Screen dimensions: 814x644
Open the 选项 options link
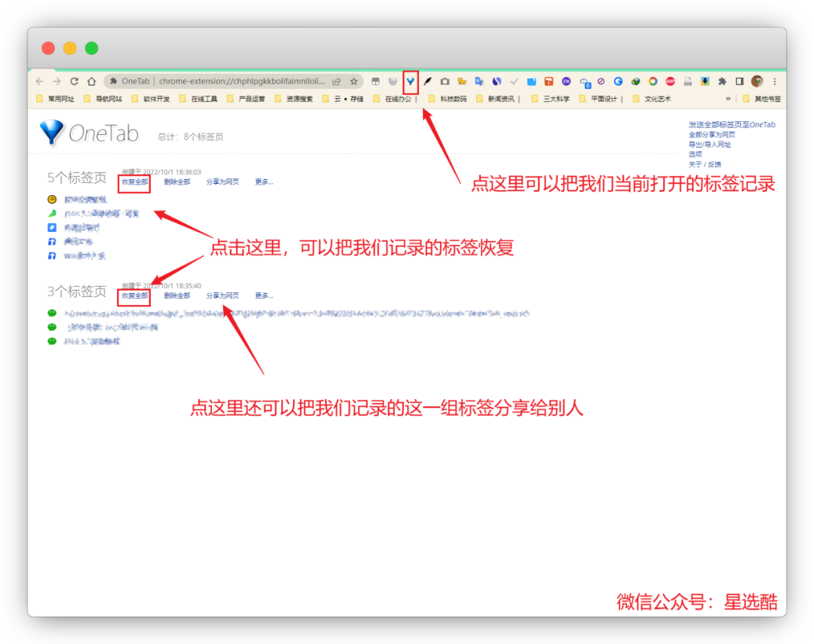coord(695,154)
